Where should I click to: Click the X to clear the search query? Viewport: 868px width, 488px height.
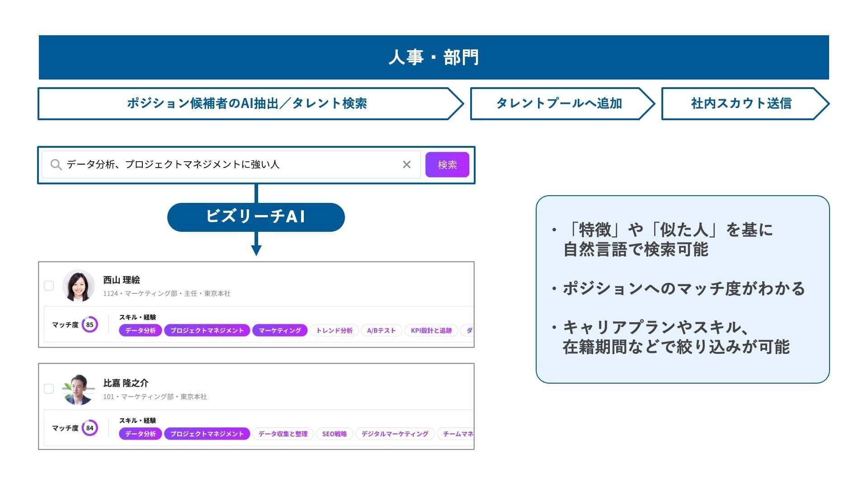[406, 164]
